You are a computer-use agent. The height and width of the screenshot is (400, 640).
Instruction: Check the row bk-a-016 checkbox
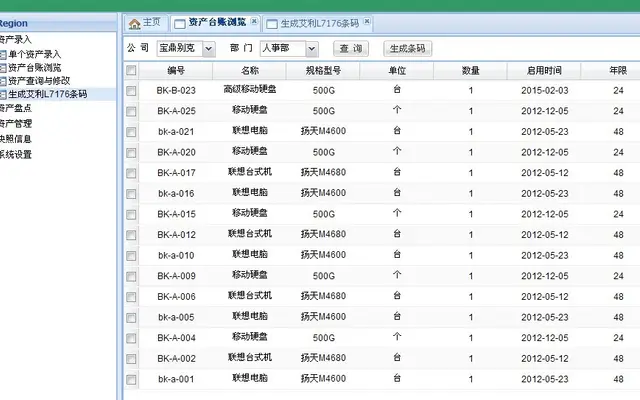(x=131, y=194)
